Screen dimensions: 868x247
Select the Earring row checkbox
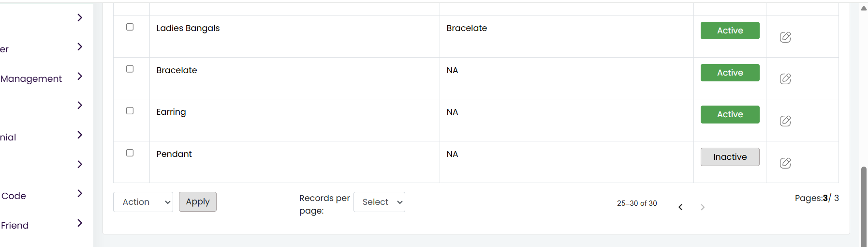pos(130,111)
